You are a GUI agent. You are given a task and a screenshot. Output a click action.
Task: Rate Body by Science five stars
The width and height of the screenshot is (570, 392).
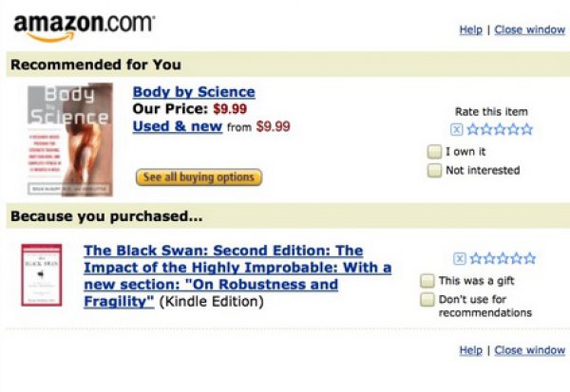(x=526, y=130)
